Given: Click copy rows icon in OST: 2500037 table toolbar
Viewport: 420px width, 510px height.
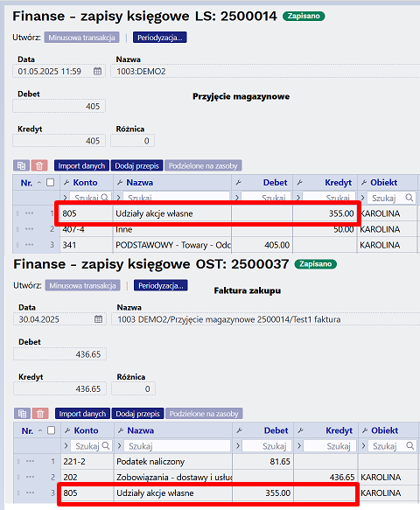Looking at the screenshot, I should (22, 414).
